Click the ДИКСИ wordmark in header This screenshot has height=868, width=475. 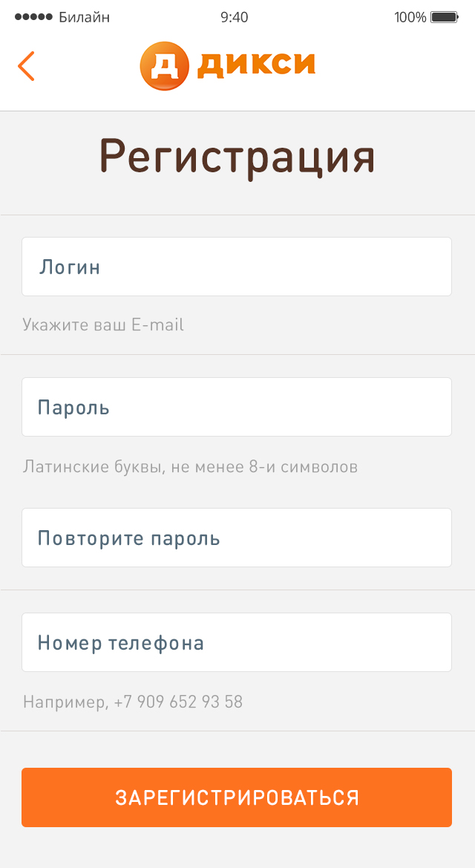pos(256,66)
